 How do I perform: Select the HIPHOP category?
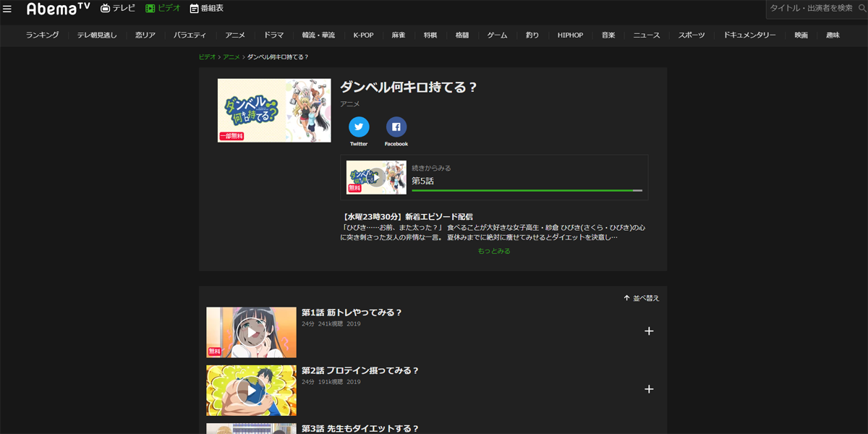click(570, 35)
